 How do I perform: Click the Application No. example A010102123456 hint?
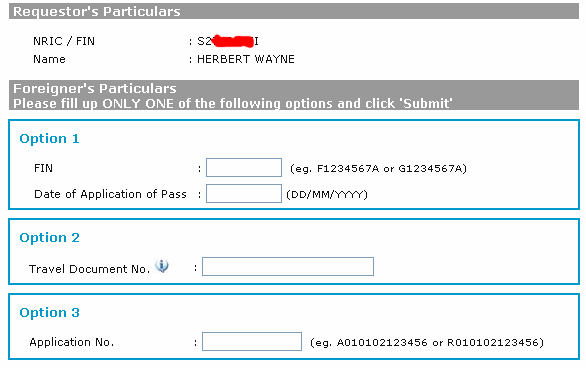pos(382,342)
